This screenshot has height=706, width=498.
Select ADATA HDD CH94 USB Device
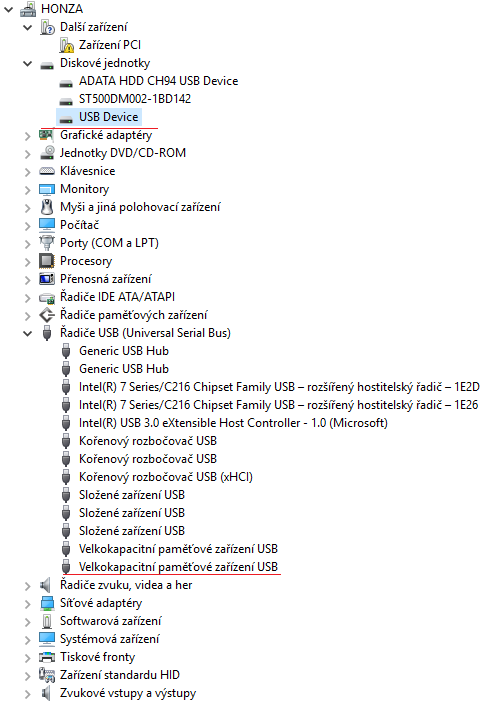(158, 81)
